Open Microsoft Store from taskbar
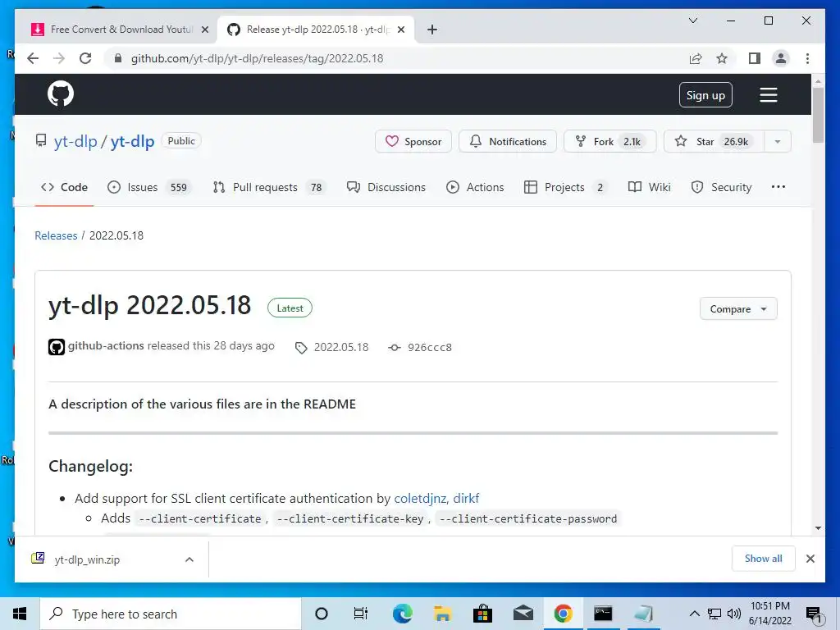The width and height of the screenshot is (840, 630). pos(482,614)
